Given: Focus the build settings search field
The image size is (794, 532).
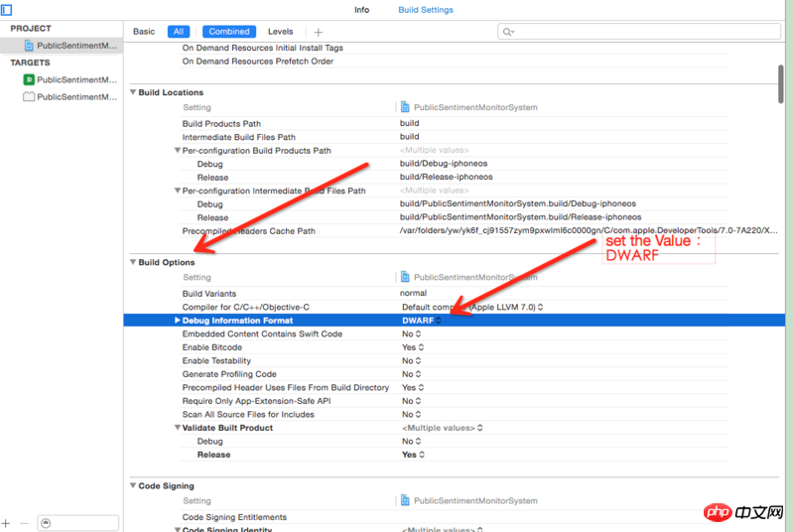Looking at the screenshot, I should (639, 32).
